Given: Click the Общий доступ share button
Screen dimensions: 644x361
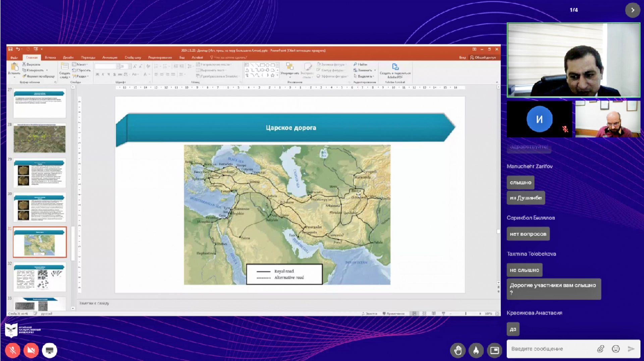Looking at the screenshot, I should [x=483, y=58].
